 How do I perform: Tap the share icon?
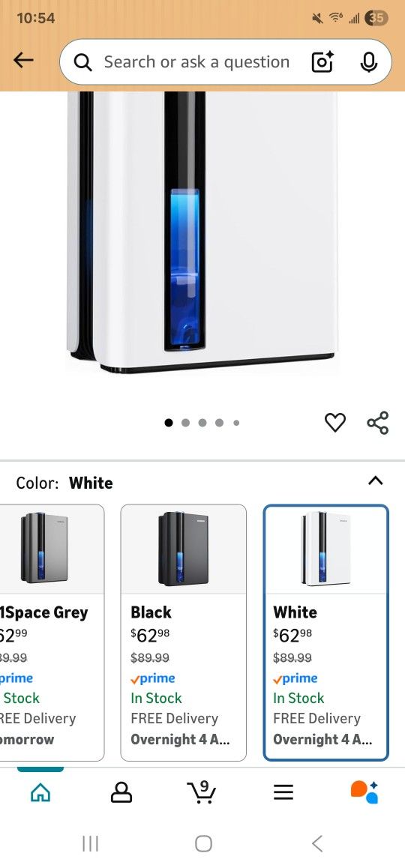378,423
